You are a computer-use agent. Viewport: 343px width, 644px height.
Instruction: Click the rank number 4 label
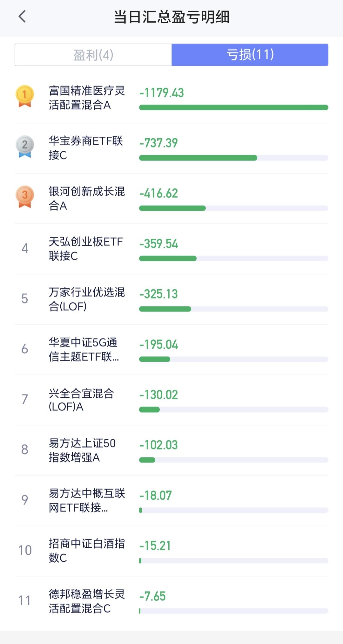[25, 248]
